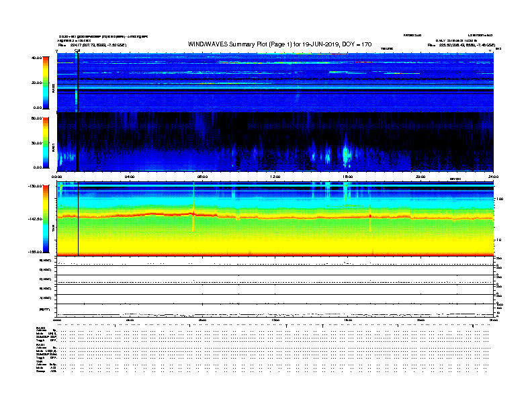Screen dimensions: 532x411
Task: Click the Cal marker label above spectrogram
Action: (77, 50)
